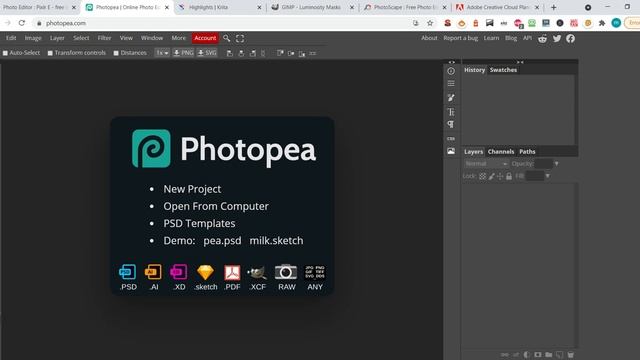Click the new adjustment layer half-circle icon

(527, 355)
